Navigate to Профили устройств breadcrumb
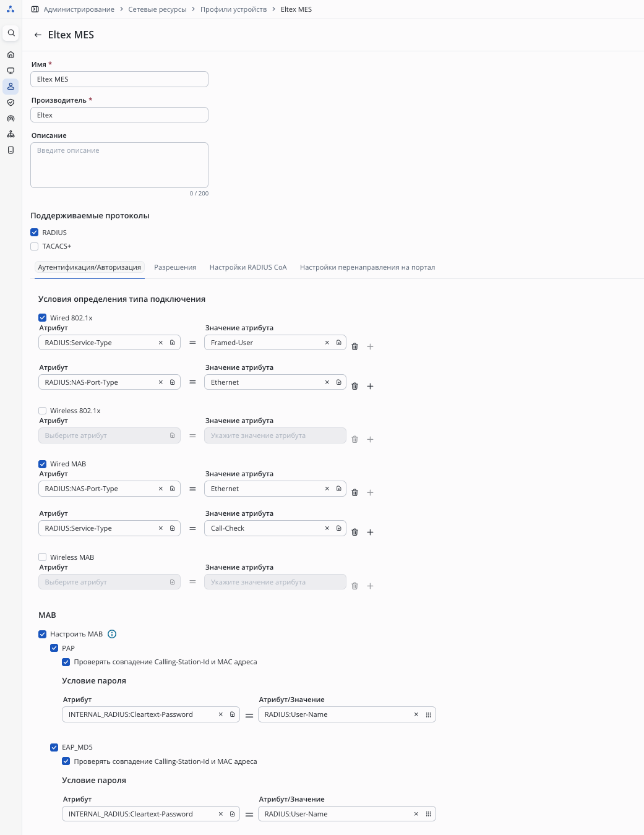The width and height of the screenshot is (644, 835). pos(233,9)
